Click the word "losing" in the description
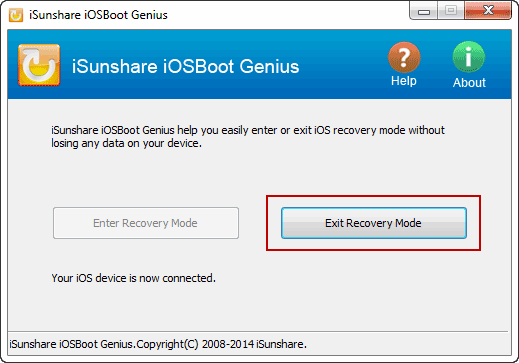Image resolution: width=519 pixels, height=363 pixels. point(64,143)
